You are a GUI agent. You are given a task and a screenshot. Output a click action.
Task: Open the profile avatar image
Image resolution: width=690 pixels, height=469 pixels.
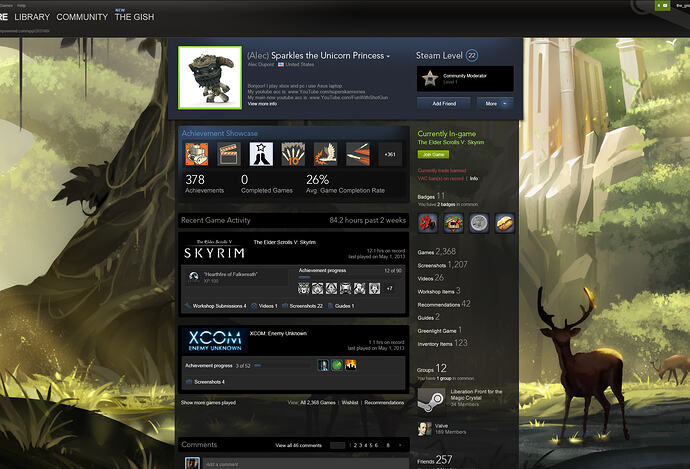210,77
